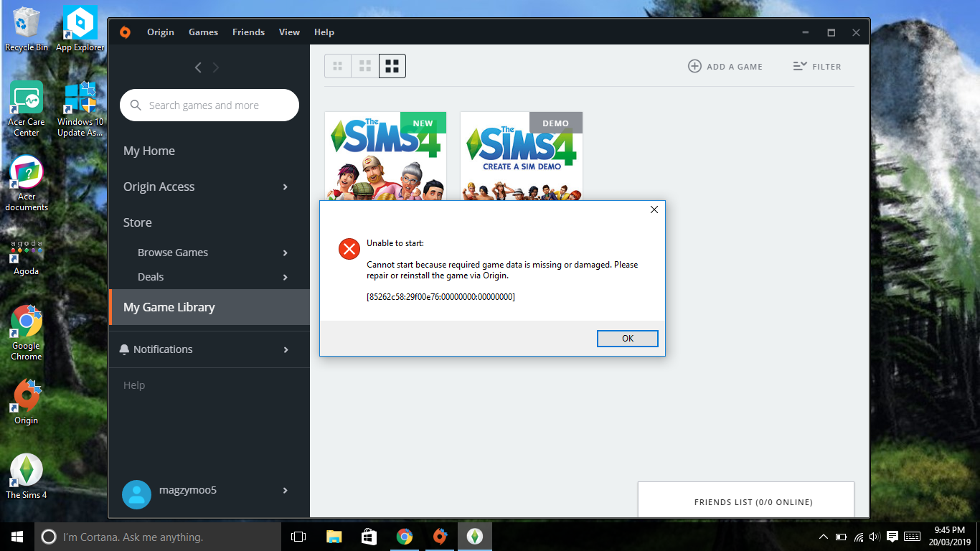Expand Origin Access submenu
Screen dimensions: 980x551
click(286, 187)
